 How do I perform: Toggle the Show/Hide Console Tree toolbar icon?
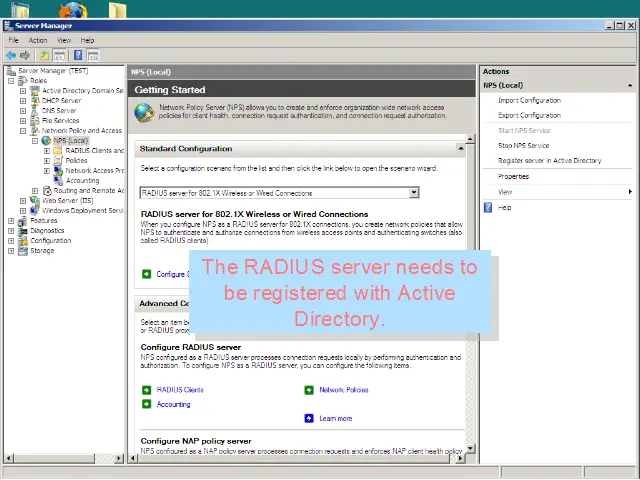point(59,55)
